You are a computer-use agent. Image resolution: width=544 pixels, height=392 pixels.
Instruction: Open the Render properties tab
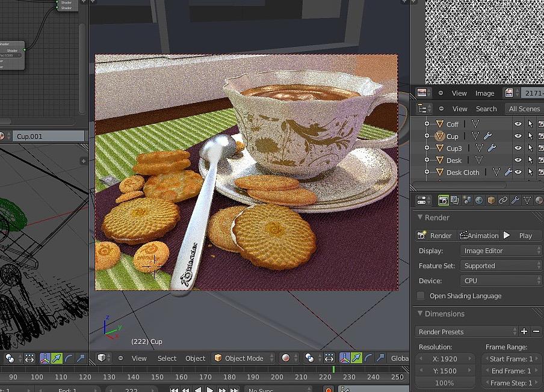point(443,200)
